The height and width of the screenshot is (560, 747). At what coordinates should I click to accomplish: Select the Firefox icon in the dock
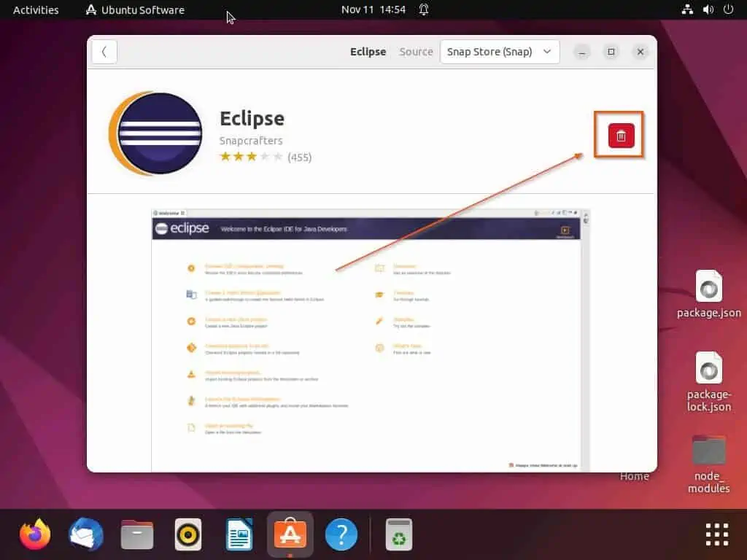34,534
